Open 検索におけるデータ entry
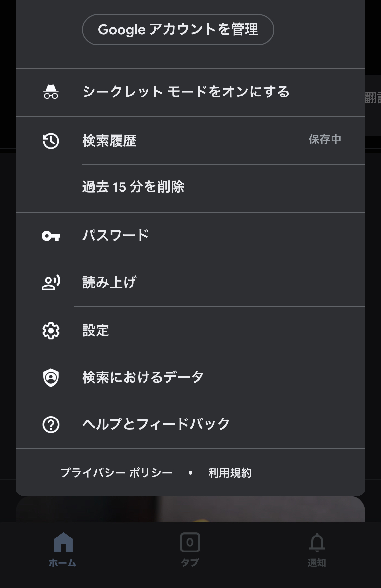Image resolution: width=381 pixels, height=588 pixels. (143, 377)
